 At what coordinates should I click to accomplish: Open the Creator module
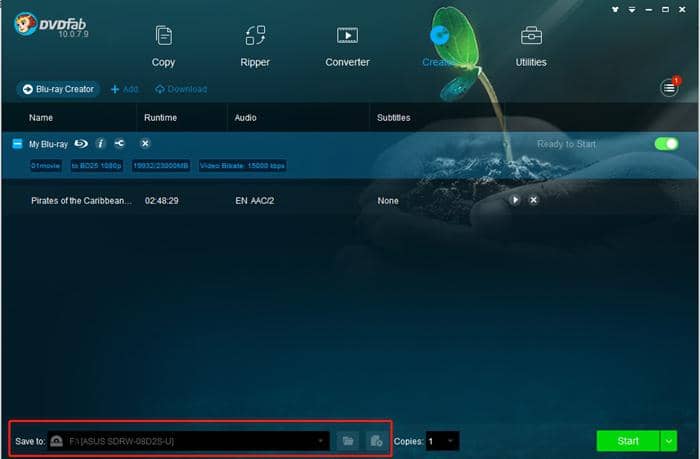tap(439, 46)
